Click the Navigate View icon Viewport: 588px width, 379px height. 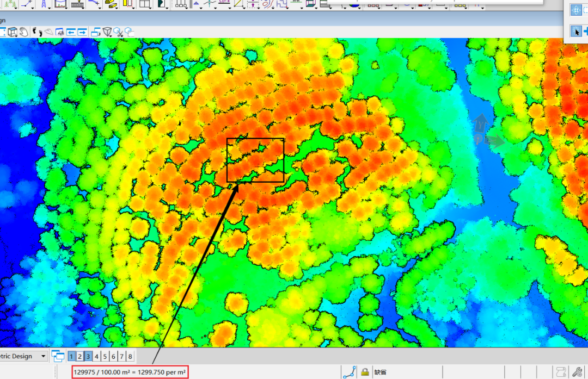pos(60,32)
